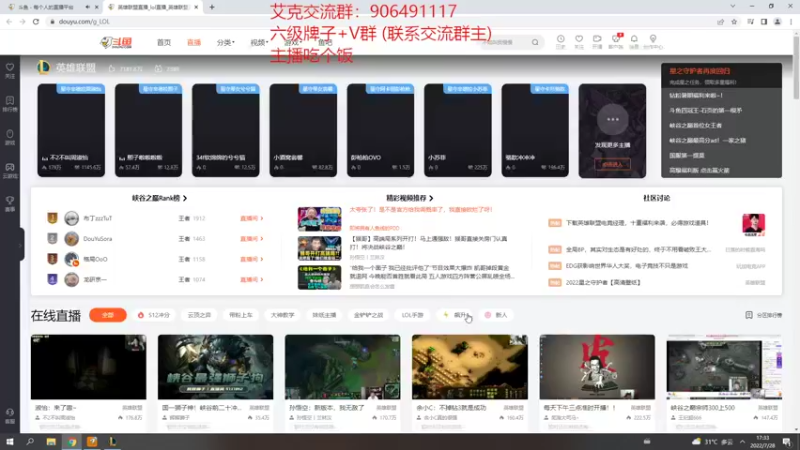Open the 每天下午三点准时开播 stream thumbnail
The height and width of the screenshot is (450, 800).
pyautogui.click(x=597, y=367)
